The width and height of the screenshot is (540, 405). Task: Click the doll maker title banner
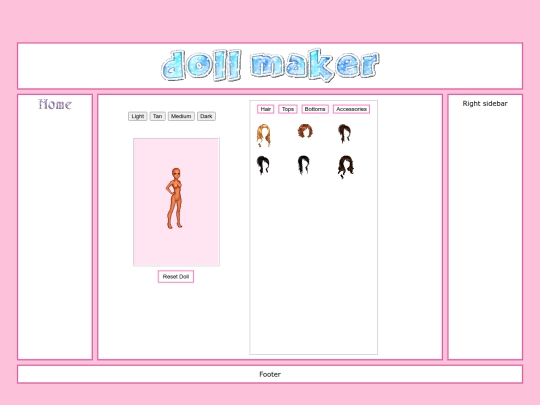pyautogui.click(x=270, y=65)
